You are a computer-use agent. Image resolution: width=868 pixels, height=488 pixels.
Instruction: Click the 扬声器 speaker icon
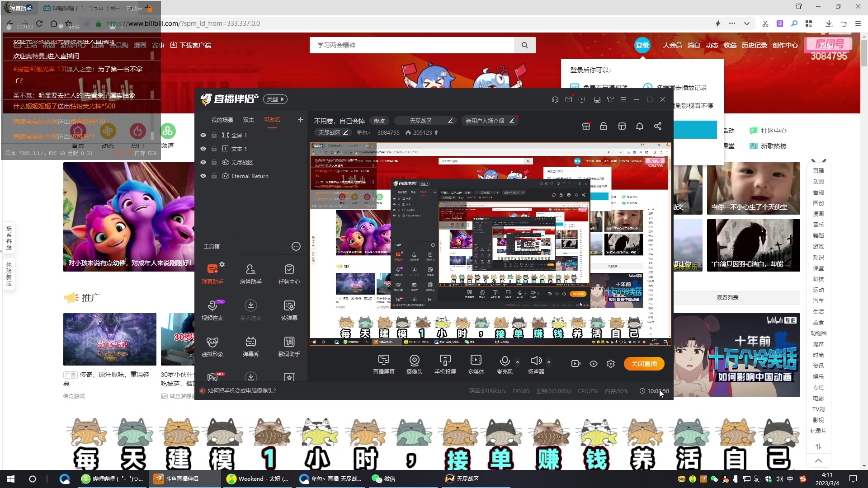[x=536, y=361]
